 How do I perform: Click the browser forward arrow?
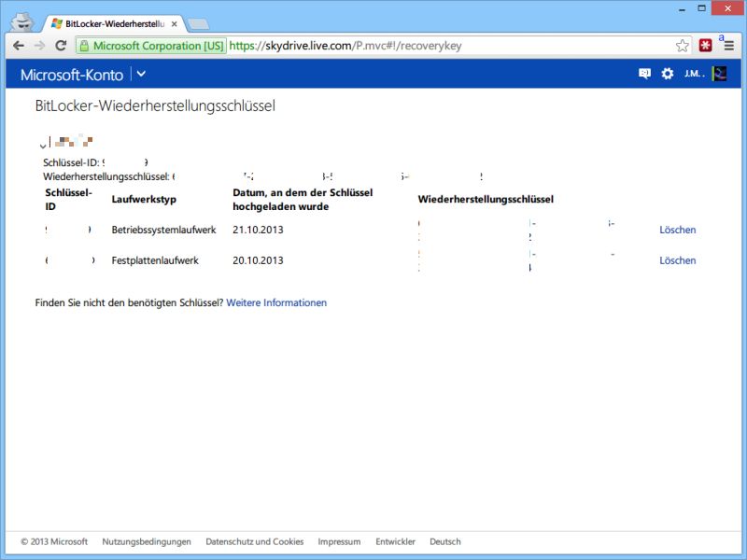39,46
